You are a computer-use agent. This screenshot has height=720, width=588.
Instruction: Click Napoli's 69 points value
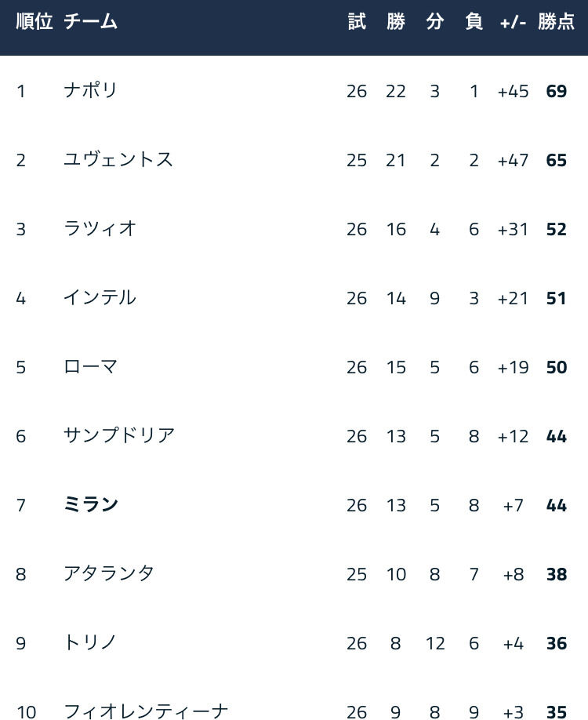[557, 91]
